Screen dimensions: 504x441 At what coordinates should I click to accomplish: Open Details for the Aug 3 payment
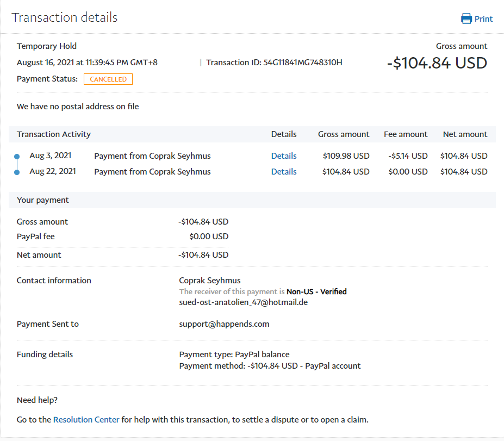284,156
